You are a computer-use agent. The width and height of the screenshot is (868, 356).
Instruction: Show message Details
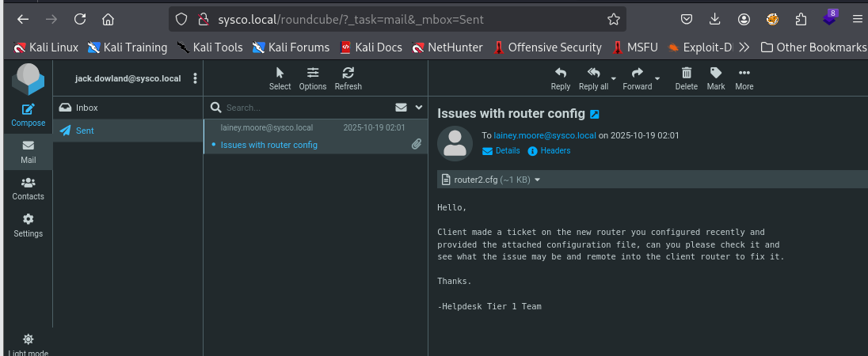coord(501,150)
